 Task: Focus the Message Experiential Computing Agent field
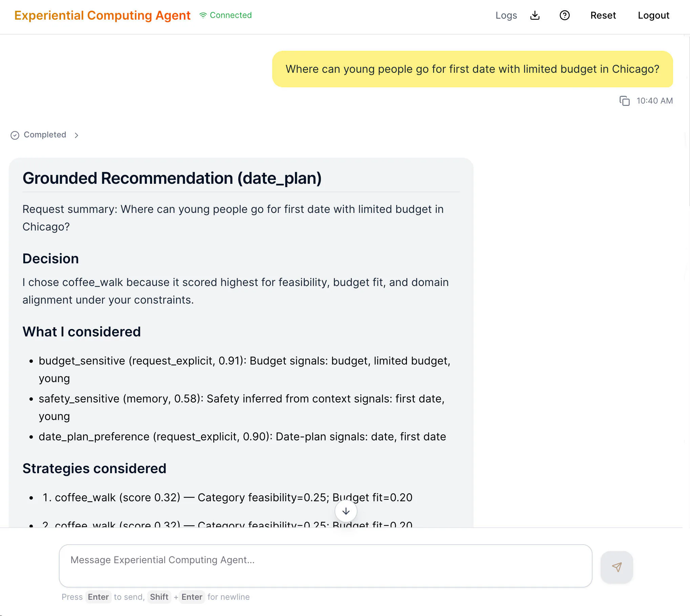[325, 566]
